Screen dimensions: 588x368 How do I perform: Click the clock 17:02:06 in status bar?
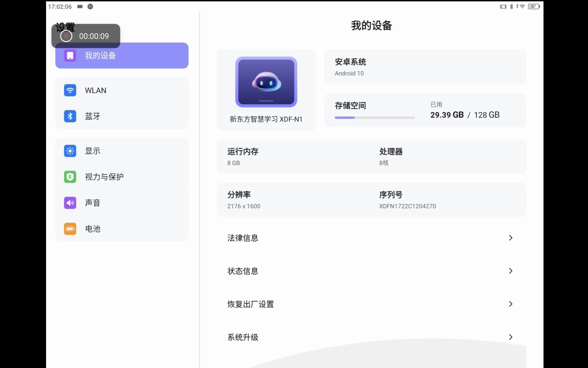tap(60, 7)
